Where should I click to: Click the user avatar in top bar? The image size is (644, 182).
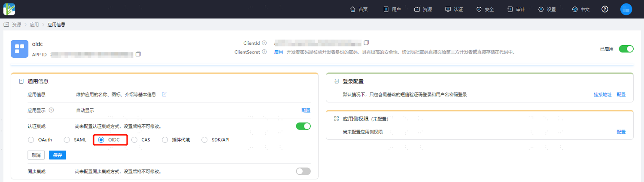tap(626, 9)
